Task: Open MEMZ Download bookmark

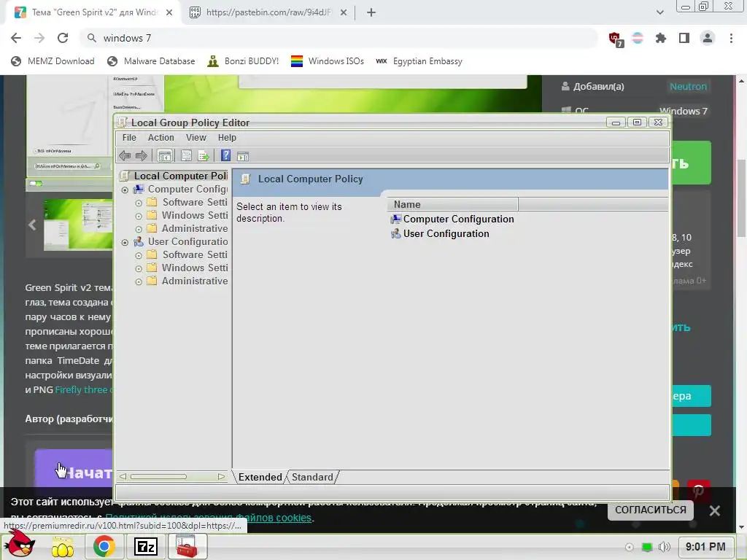Action: [x=53, y=61]
